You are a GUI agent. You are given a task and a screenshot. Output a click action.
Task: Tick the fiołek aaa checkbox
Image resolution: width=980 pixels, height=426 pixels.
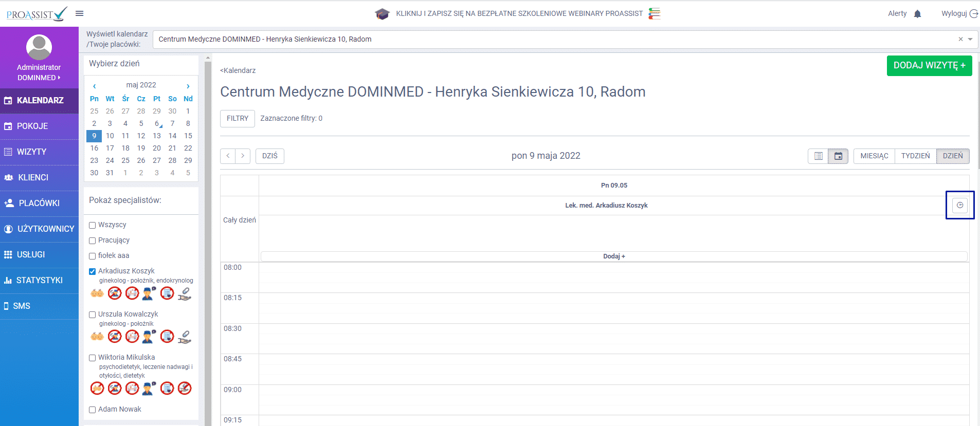click(93, 256)
